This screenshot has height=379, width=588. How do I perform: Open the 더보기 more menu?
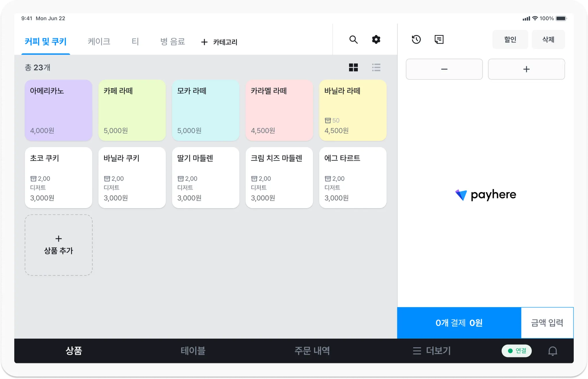(x=432, y=351)
